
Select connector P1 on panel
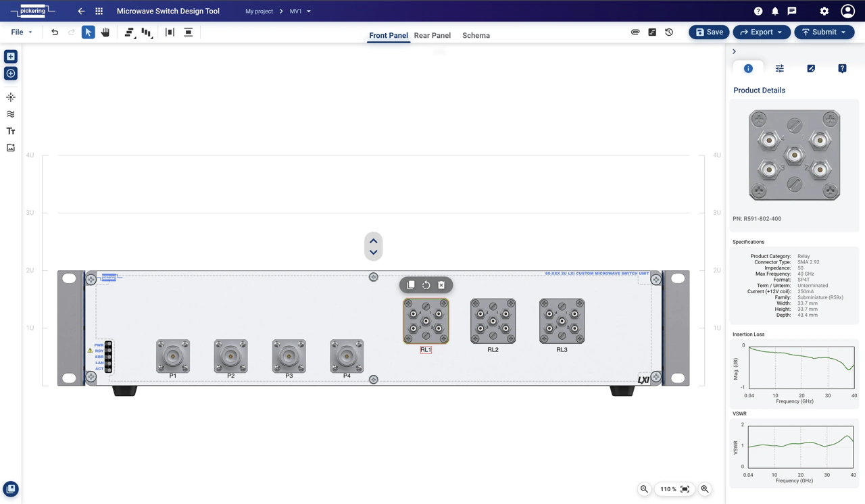pos(173,356)
